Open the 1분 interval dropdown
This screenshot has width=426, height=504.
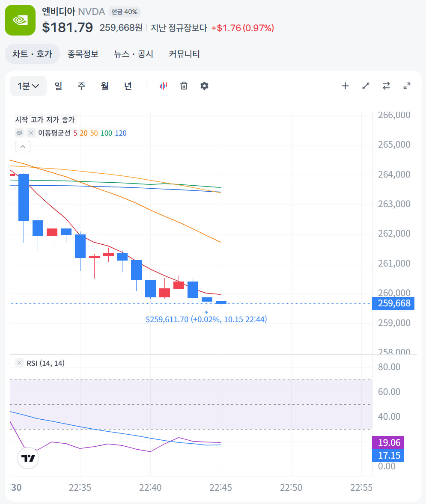28,86
